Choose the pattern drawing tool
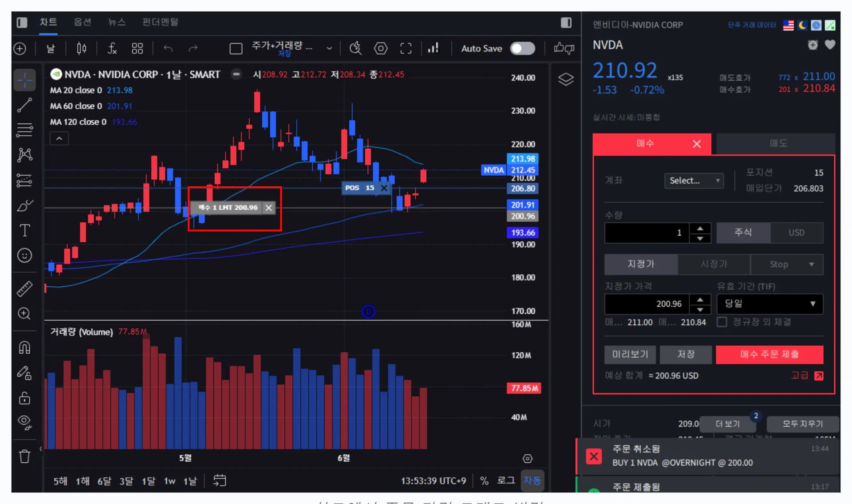Image resolution: width=852 pixels, height=504 pixels. click(25, 155)
